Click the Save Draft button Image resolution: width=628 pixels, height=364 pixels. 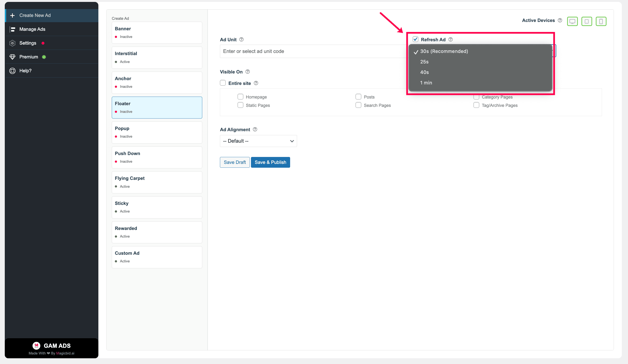point(234,162)
